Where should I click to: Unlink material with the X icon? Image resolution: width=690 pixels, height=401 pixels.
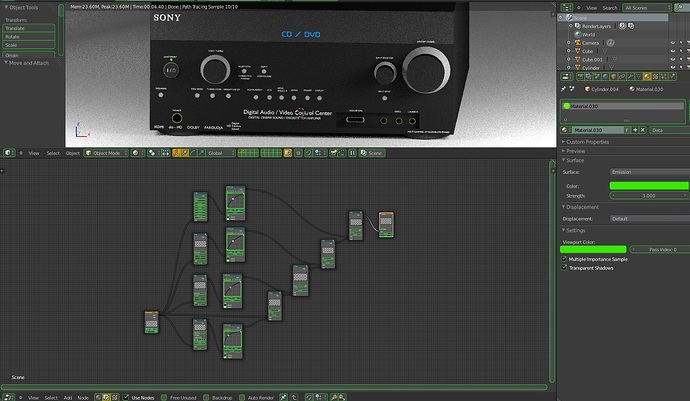(x=642, y=130)
